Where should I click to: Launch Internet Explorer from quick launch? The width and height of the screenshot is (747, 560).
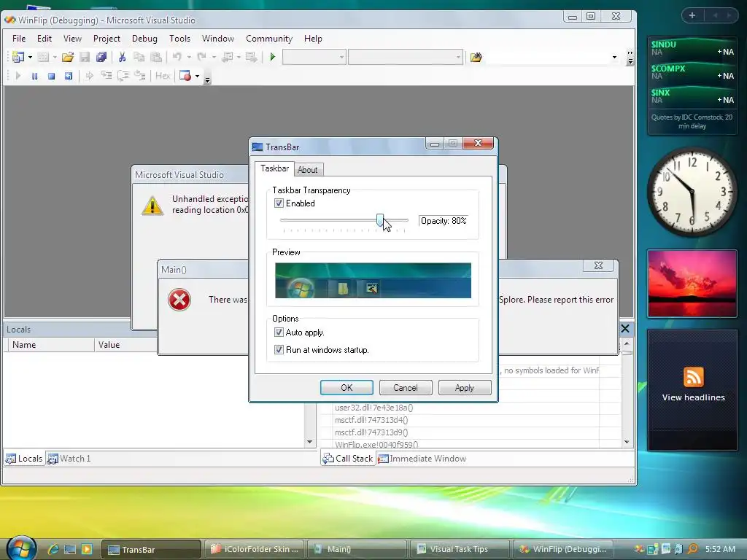coord(53,549)
